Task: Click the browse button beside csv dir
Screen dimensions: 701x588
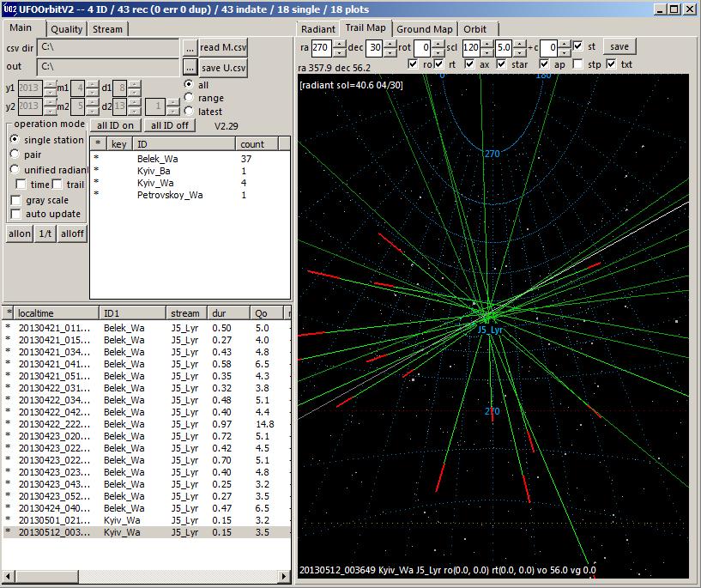Action: 189,48
